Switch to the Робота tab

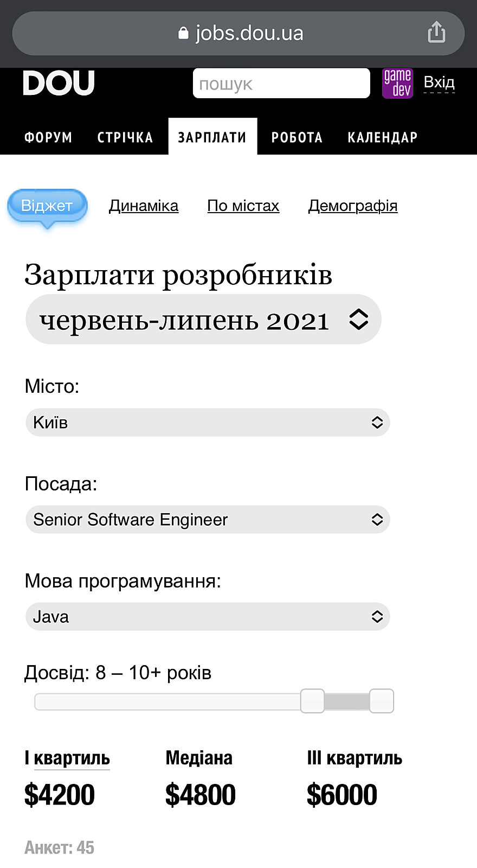pyautogui.click(x=296, y=137)
